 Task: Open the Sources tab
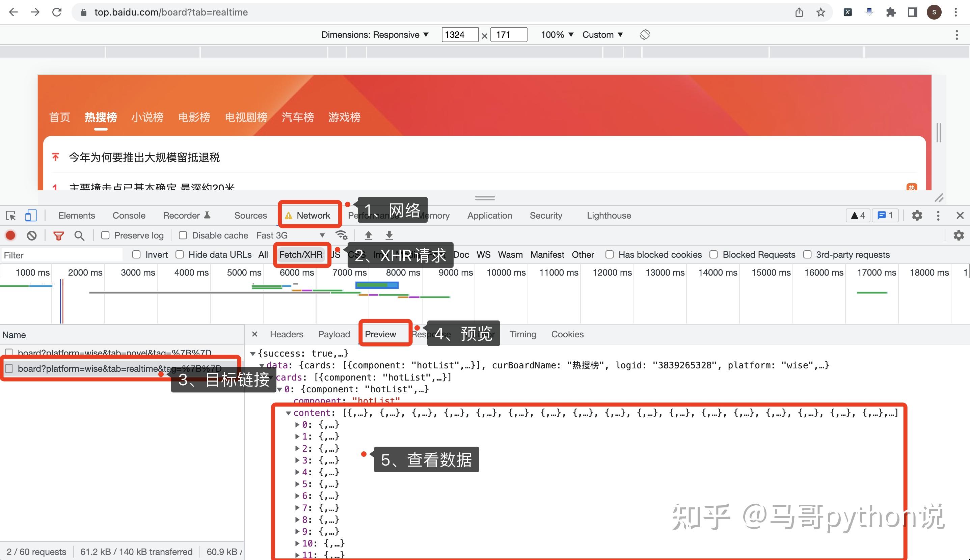(250, 215)
